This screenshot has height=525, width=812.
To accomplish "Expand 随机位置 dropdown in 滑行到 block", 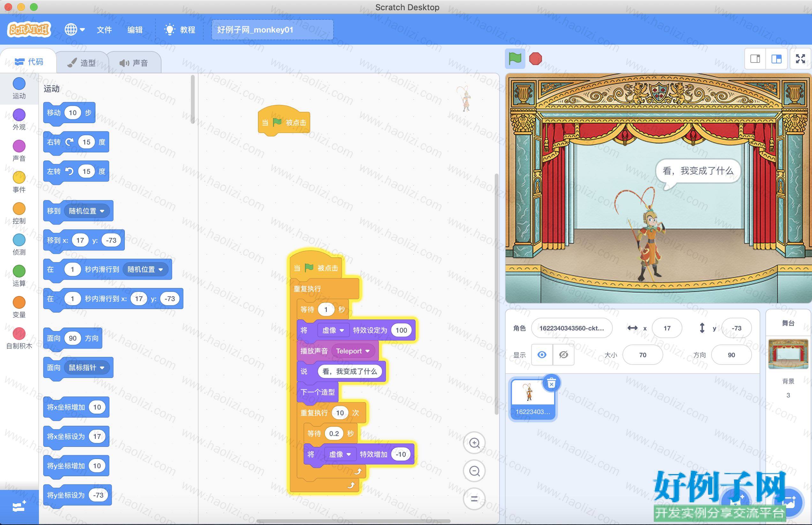I will point(145,270).
